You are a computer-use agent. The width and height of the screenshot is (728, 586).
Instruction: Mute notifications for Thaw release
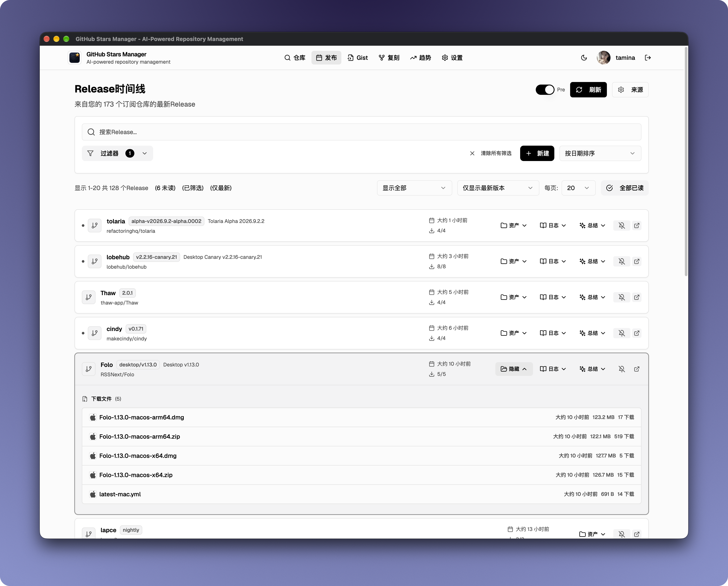(622, 297)
